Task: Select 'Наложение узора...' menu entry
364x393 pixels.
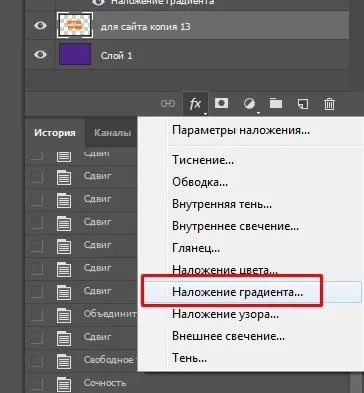Action: [x=225, y=314]
